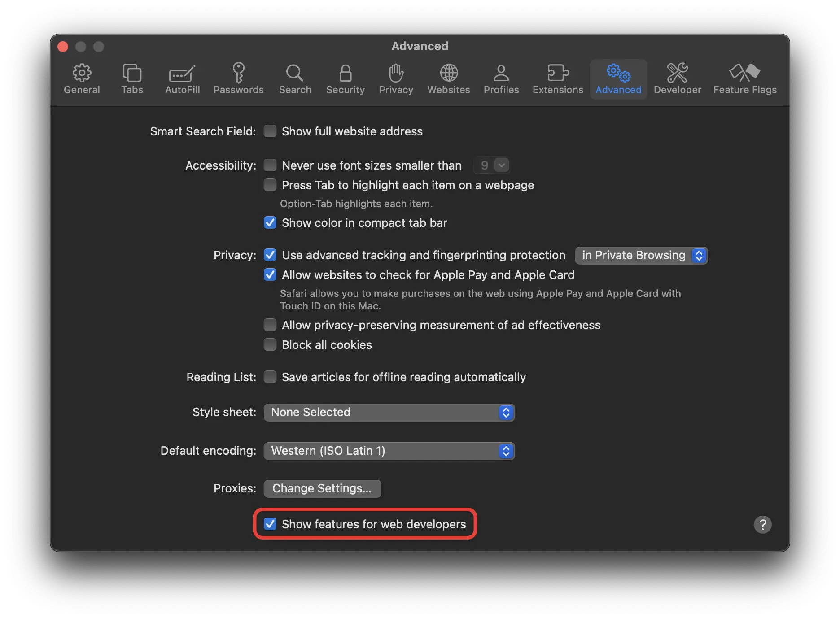Open the 'in Private Browsing' popup menu
840x618 pixels.
click(641, 256)
